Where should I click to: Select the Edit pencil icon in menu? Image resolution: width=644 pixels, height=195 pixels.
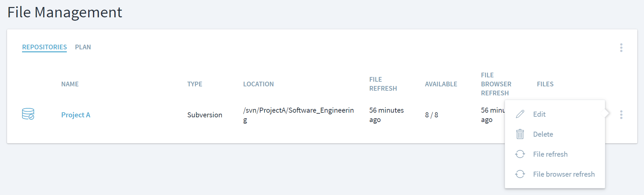click(x=520, y=114)
